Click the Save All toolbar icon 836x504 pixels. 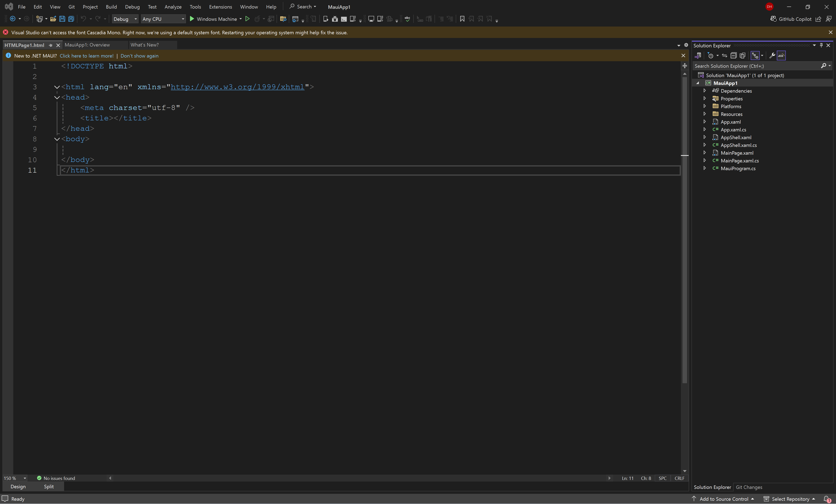(71, 19)
